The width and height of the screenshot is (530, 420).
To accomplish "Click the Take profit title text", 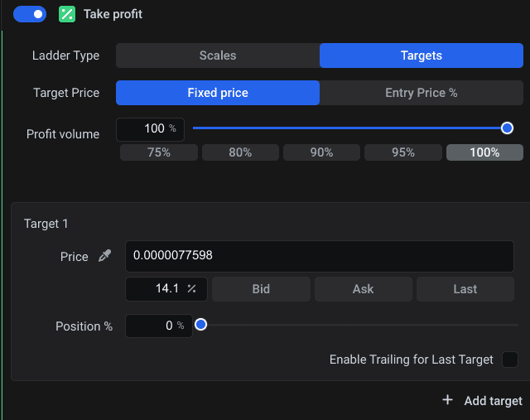I will [113, 14].
